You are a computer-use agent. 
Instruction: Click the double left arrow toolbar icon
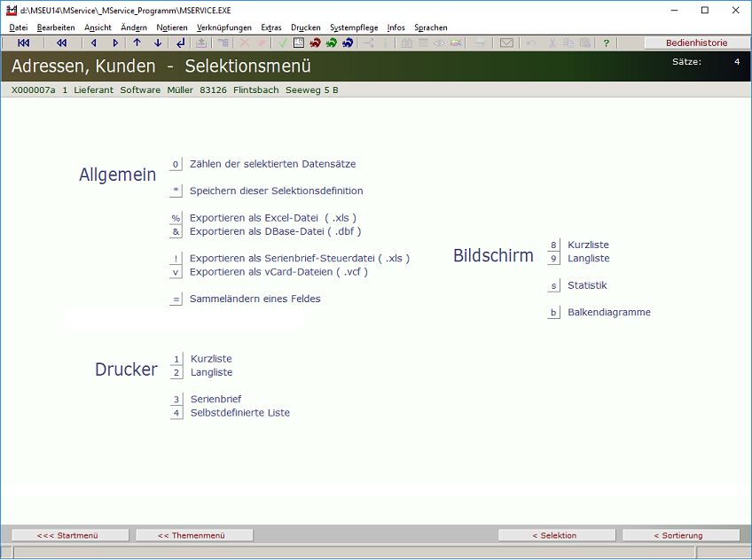[x=61, y=43]
